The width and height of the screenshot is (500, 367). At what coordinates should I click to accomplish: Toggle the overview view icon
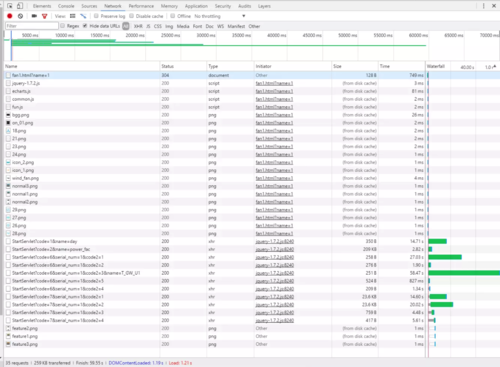tap(83, 16)
